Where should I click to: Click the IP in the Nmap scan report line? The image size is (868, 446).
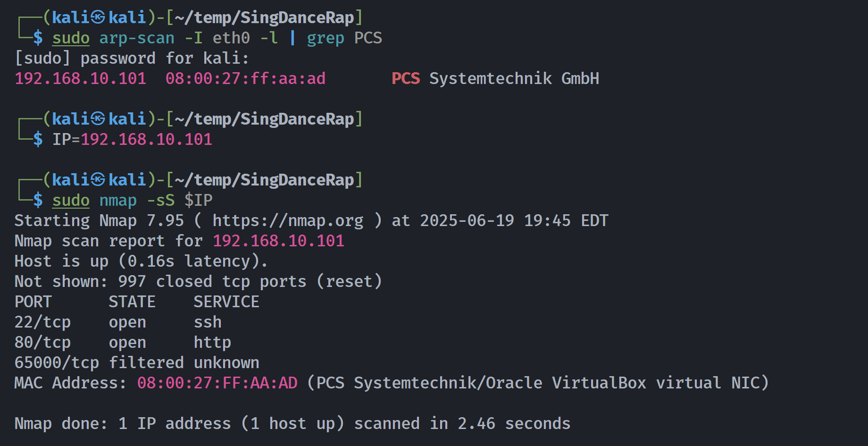click(x=278, y=241)
